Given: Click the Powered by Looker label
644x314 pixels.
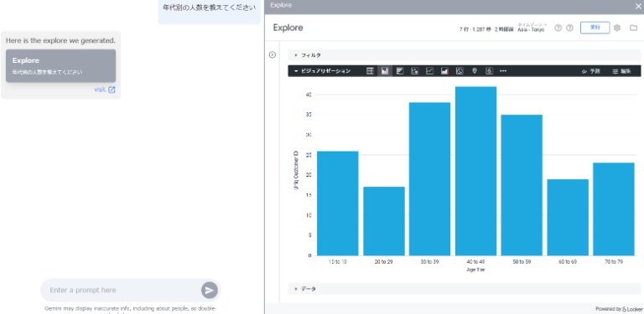Looking at the screenshot, I should pyautogui.click(x=619, y=309).
